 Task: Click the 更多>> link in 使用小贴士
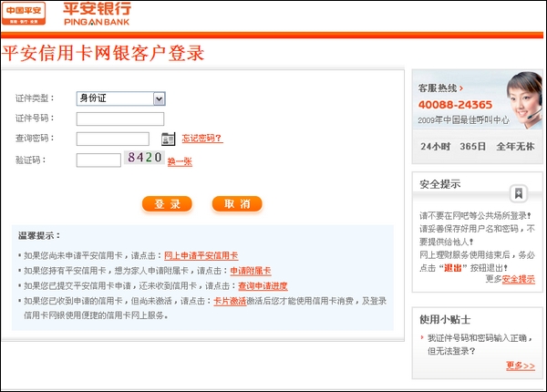click(x=521, y=366)
